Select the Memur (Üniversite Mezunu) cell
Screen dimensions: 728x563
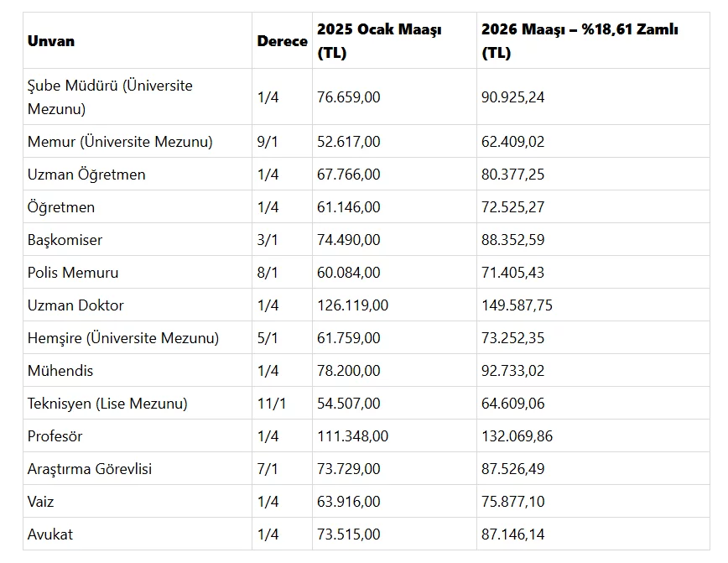click(x=120, y=142)
